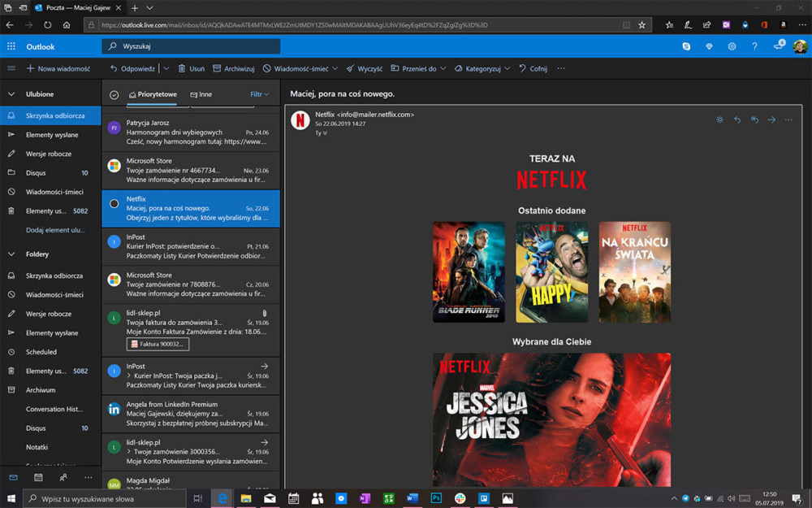Screen dimensions: 812x508
Task: Collapse the Foldery section
Action: 11,254
